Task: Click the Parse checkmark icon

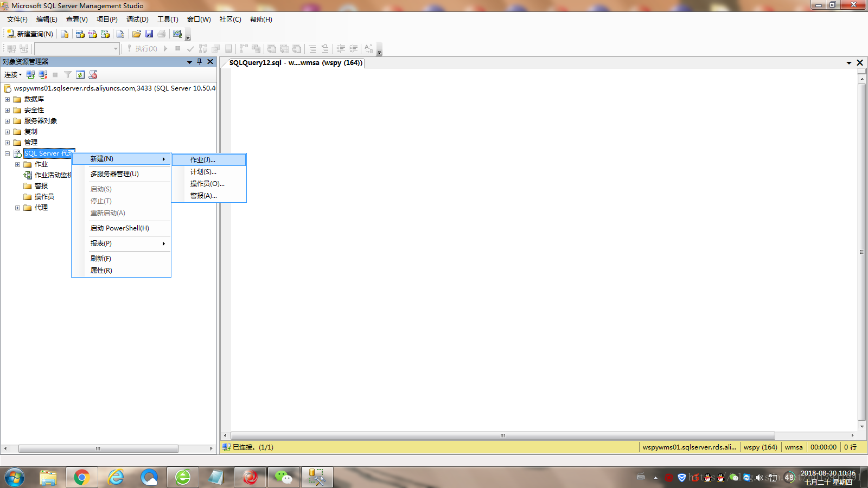Action: (x=190, y=49)
